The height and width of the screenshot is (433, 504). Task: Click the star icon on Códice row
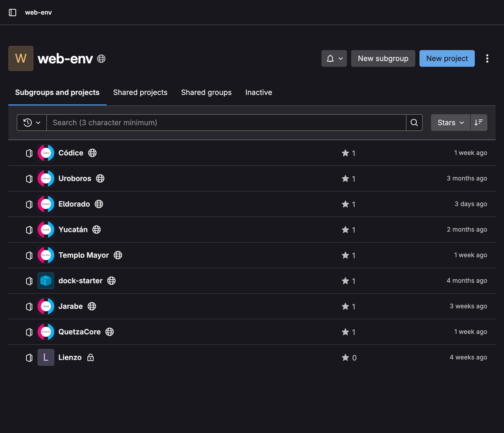tap(345, 153)
